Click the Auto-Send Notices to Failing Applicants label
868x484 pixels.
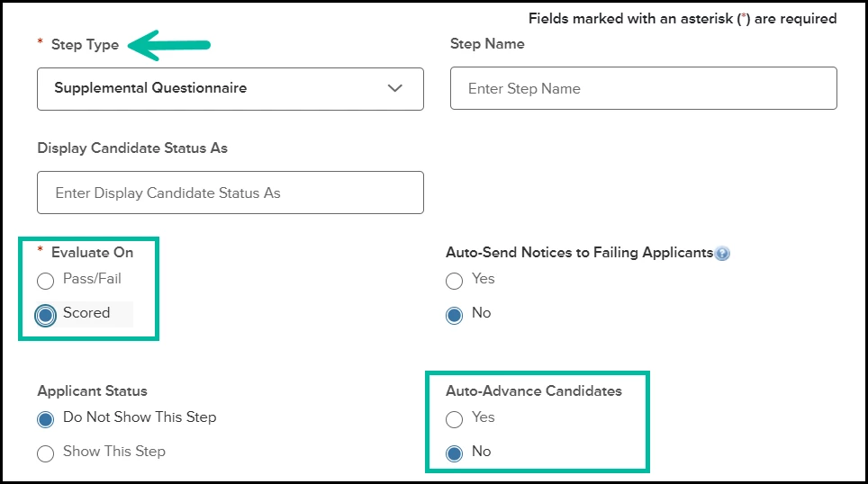coord(579,253)
